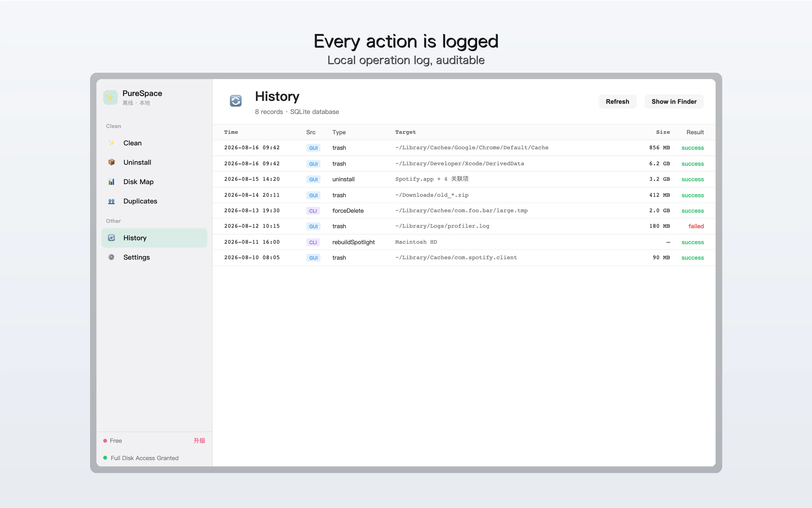
Task: Select target Spotify.app + 4 关联项
Action: pyautogui.click(x=432, y=179)
